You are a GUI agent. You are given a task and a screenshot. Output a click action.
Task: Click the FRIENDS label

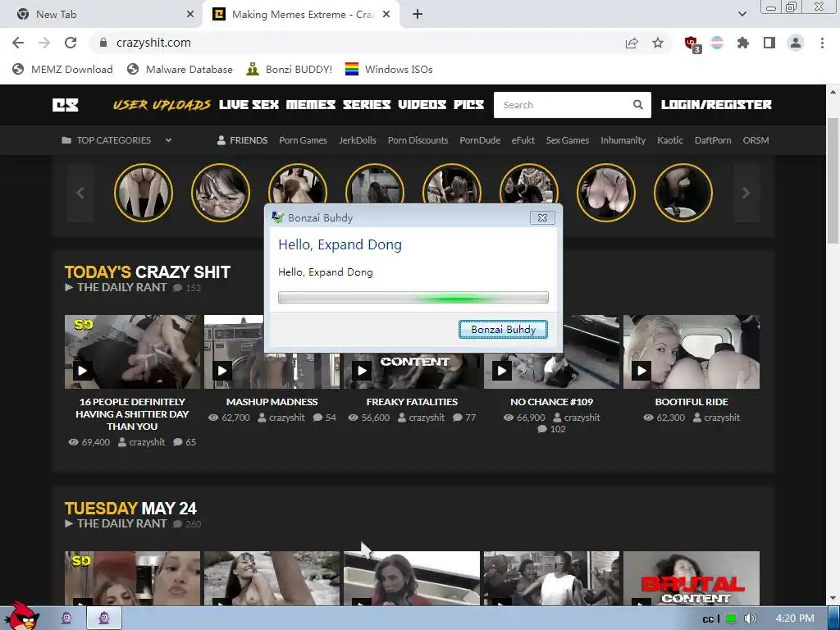[x=243, y=140]
